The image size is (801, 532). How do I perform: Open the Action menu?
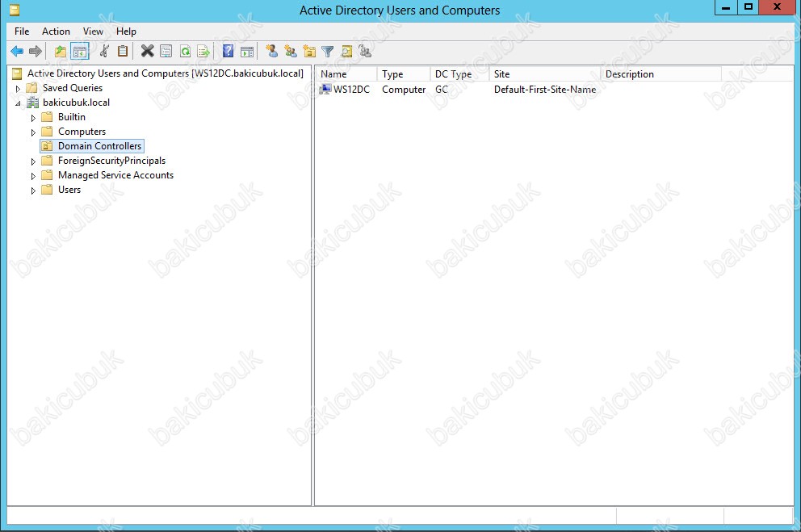click(56, 31)
